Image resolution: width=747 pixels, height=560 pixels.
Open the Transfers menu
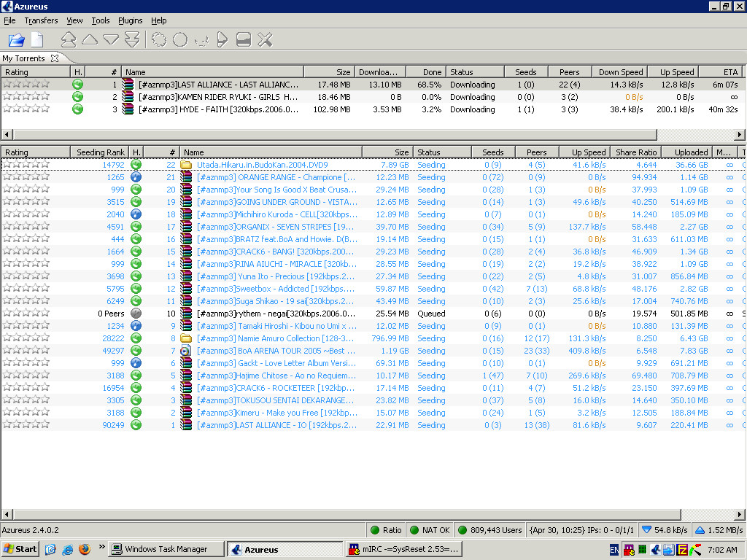(41, 20)
